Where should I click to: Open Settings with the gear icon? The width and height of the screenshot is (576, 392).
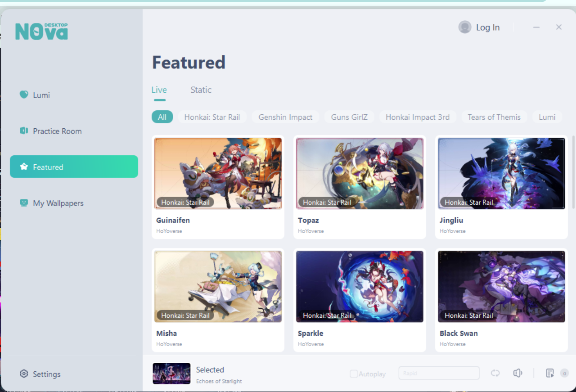(x=24, y=374)
